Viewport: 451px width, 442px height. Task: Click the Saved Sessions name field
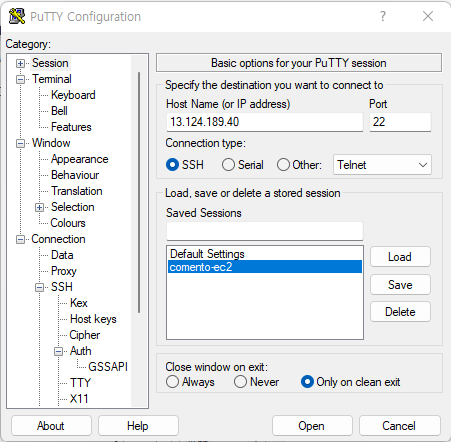(x=265, y=231)
